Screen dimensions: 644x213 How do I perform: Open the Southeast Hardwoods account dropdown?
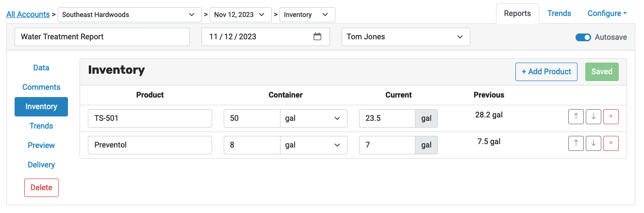130,15
